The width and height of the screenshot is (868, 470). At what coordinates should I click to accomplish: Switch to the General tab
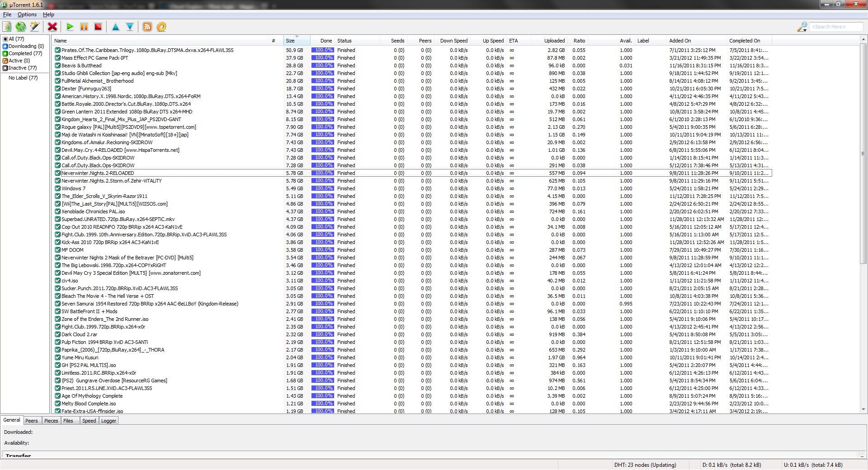[12, 420]
